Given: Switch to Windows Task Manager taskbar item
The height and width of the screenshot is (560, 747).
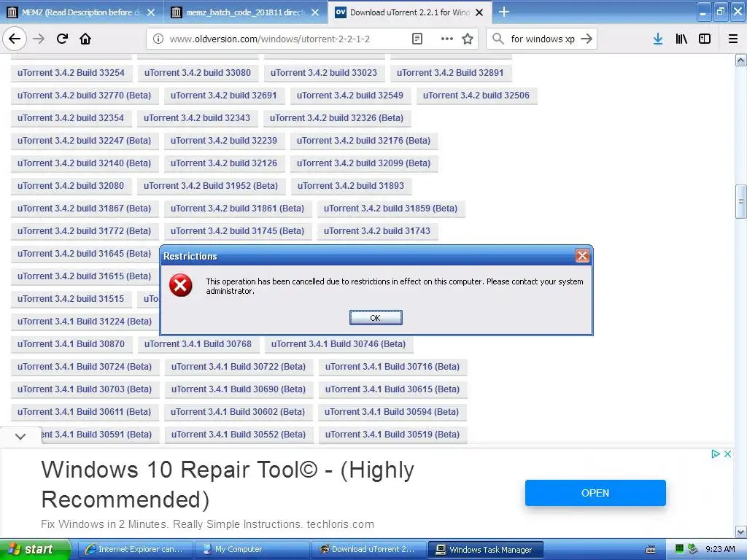Looking at the screenshot, I should pos(486,550).
